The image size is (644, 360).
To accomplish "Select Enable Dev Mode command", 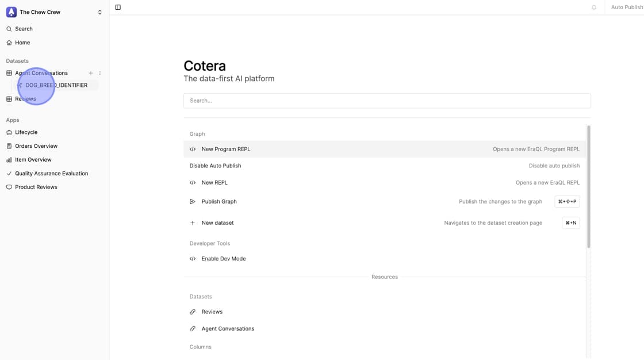I will coord(223,259).
